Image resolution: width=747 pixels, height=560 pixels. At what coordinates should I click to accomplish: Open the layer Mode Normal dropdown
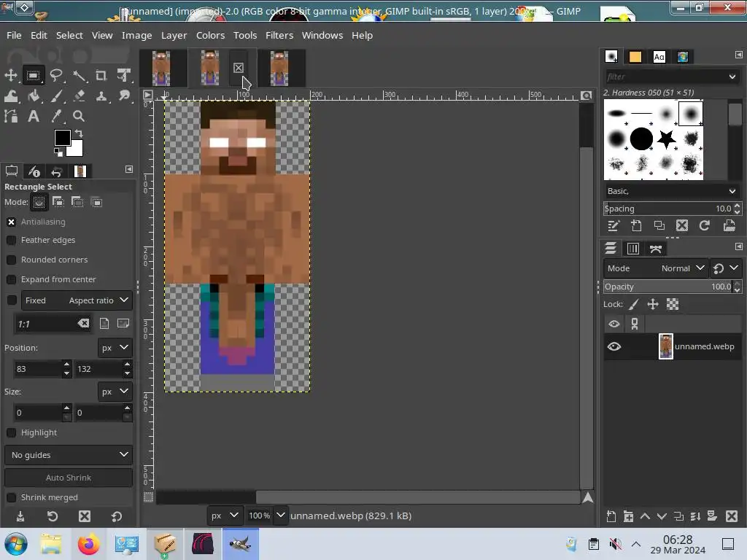[x=656, y=268]
